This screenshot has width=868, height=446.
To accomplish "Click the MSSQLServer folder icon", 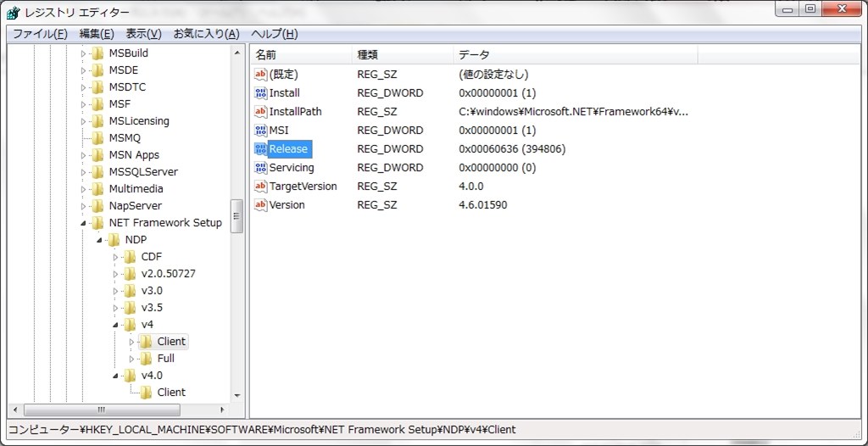I will click(98, 172).
